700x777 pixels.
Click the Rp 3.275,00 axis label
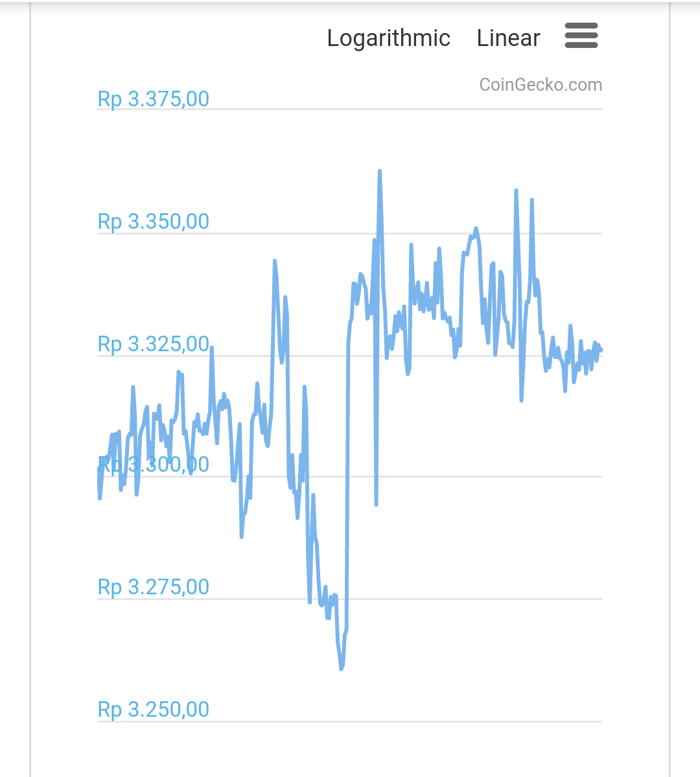pyautogui.click(x=154, y=587)
